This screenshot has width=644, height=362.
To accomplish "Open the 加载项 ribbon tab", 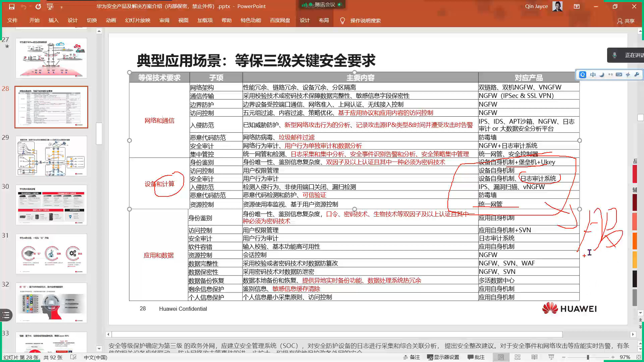I will 205,20.
